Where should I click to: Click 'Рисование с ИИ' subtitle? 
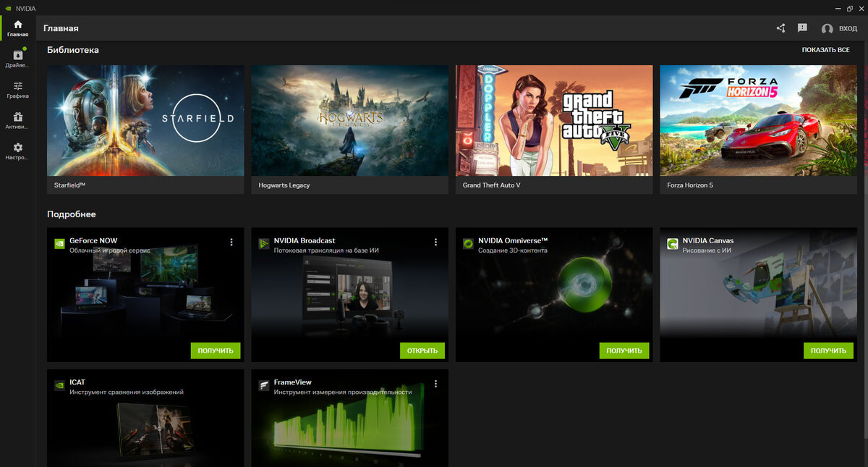pos(706,251)
